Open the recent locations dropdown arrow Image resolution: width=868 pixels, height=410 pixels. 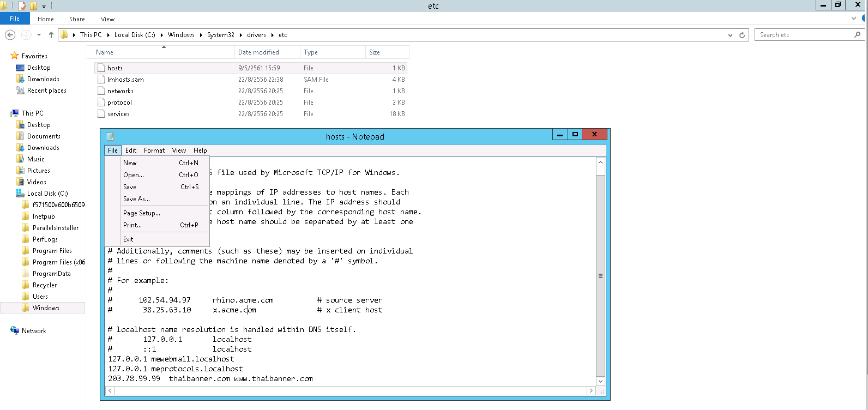click(39, 35)
